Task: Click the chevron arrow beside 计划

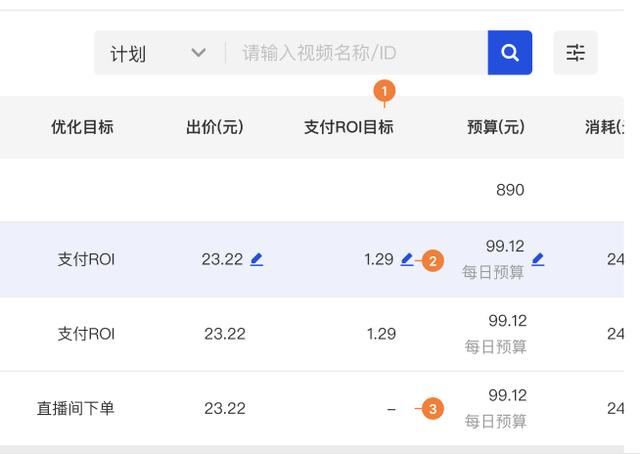Action: 199,53
